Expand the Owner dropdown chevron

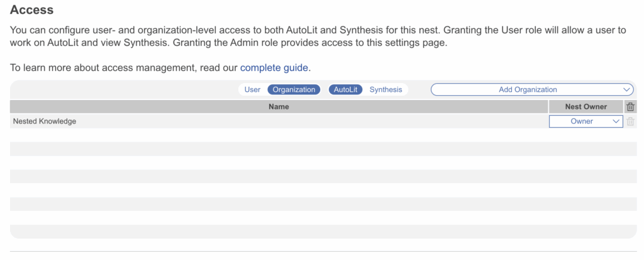click(616, 122)
